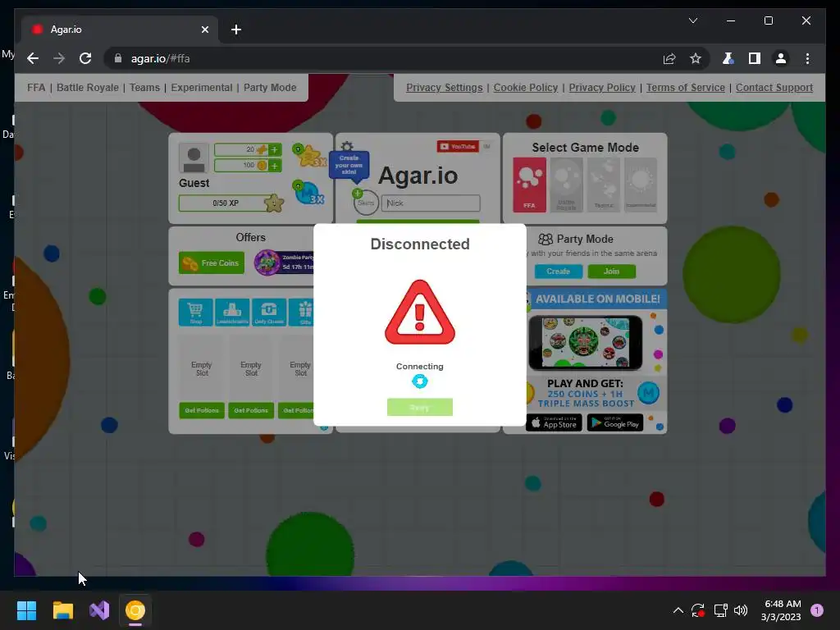840x630 pixels.
Task: Open the Gifts icon
Action: [x=302, y=313]
